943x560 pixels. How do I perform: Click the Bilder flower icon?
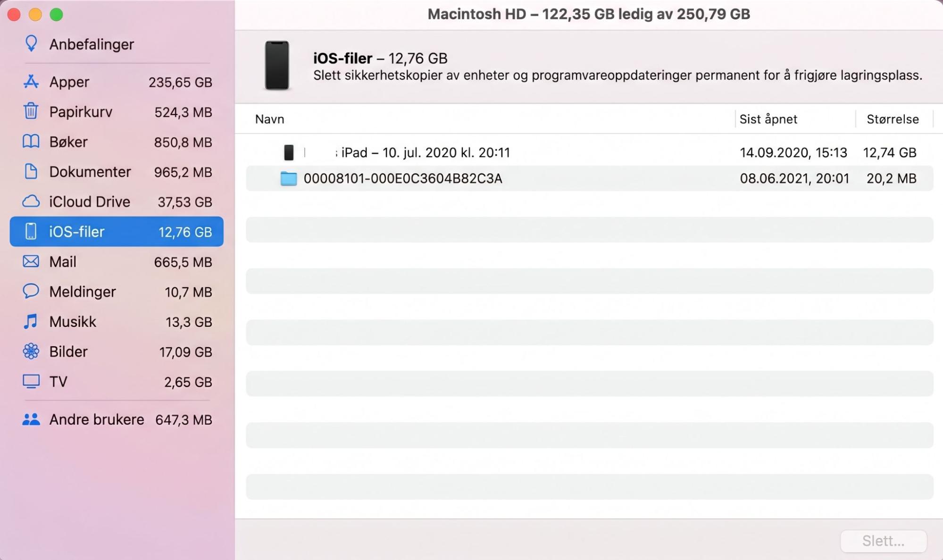pos(31,351)
